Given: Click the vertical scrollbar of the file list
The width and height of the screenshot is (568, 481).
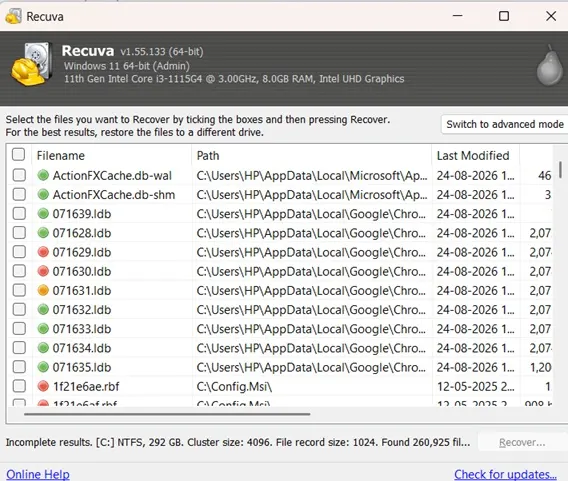Looking at the screenshot, I should point(560,170).
